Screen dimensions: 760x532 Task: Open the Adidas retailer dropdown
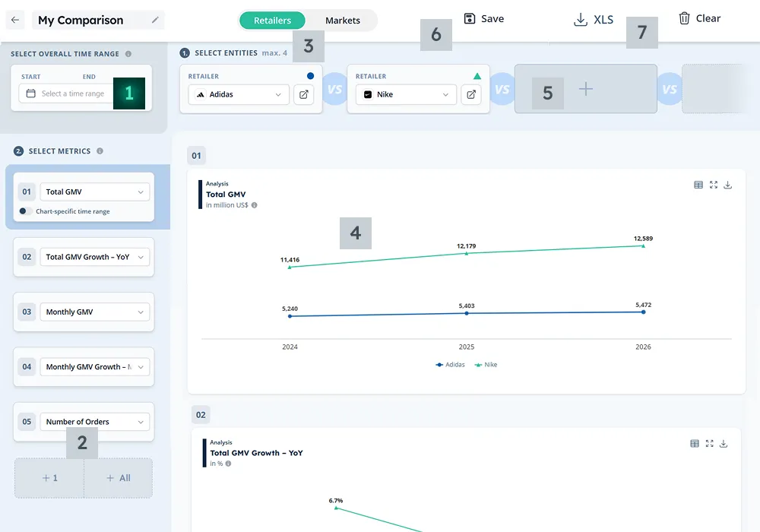coord(239,94)
